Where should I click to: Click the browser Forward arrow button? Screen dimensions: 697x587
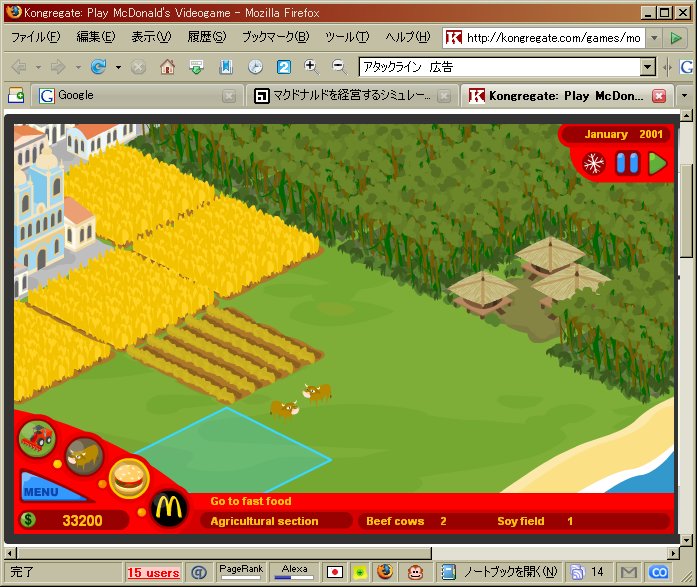[x=58, y=67]
